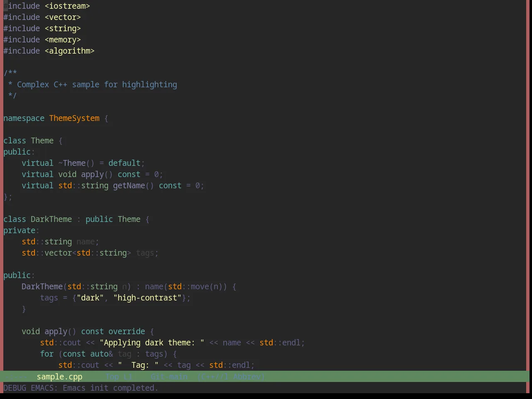Click the 'tags;' member variable declaration
Screen dimensions: 532x399
click(147, 253)
